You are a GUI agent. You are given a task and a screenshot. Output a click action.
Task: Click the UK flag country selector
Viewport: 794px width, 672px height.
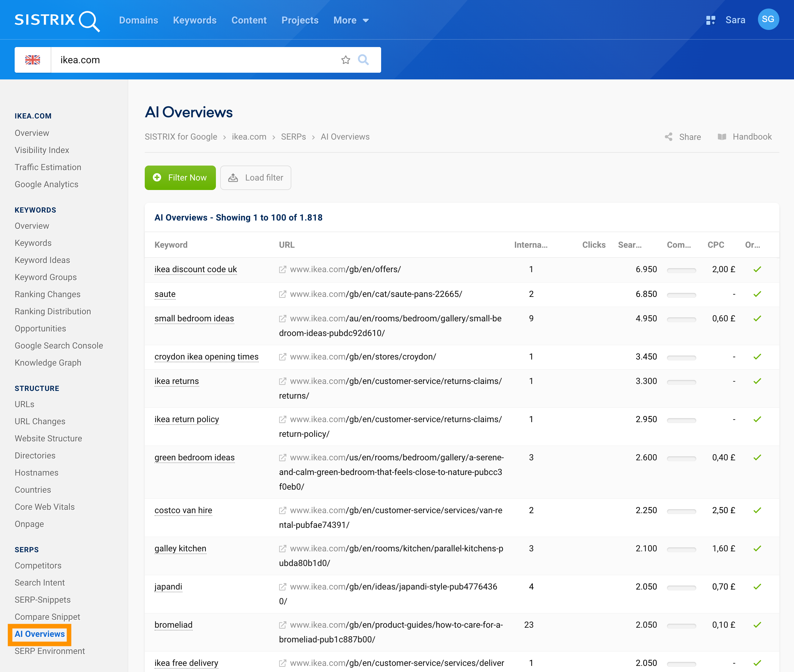click(33, 60)
